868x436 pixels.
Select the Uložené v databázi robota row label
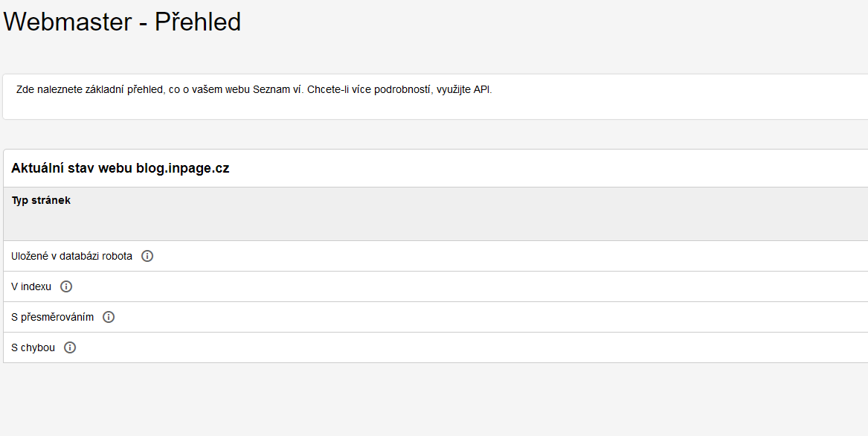71,256
